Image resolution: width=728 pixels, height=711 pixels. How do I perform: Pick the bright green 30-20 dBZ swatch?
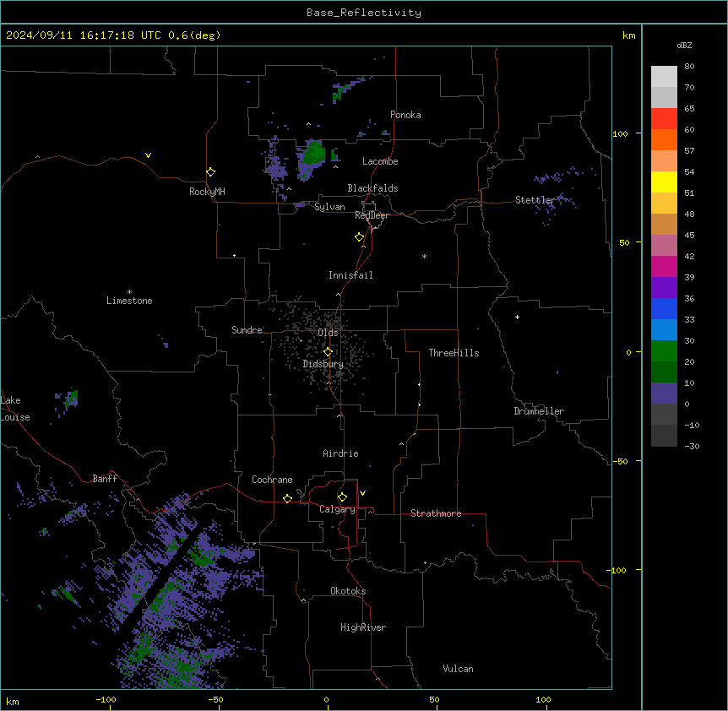pyautogui.click(x=664, y=351)
